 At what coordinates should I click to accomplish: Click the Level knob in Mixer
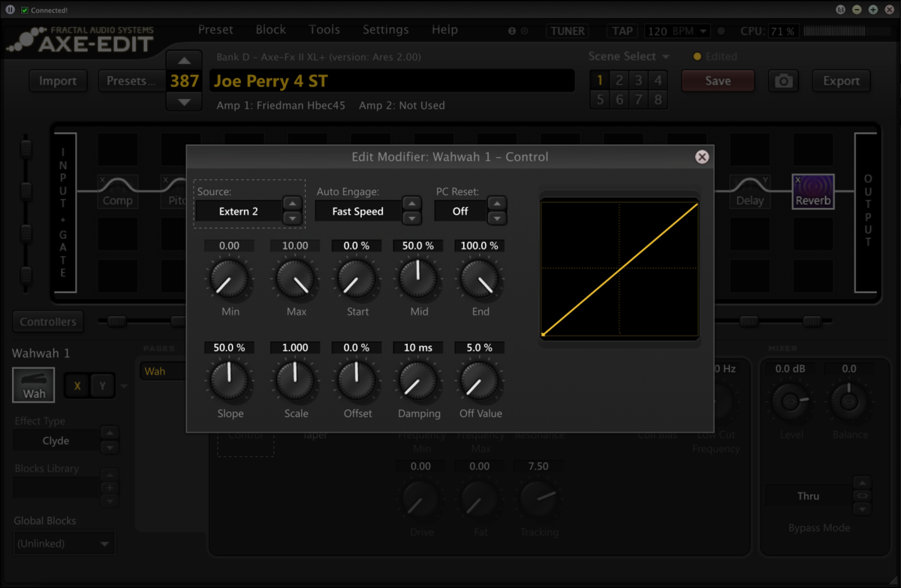point(791,402)
